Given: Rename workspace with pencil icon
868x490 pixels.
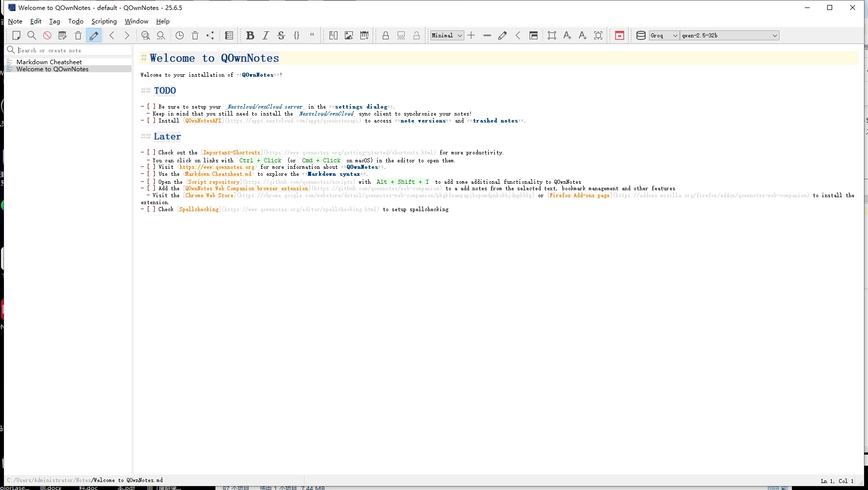Looking at the screenshot, I should (x=503, y=35).
